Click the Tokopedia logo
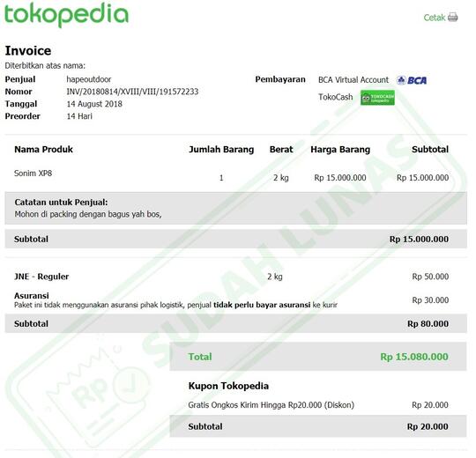The height and width of the screenshot is (458, 476). pyautogui.click(x=66, y=15)
